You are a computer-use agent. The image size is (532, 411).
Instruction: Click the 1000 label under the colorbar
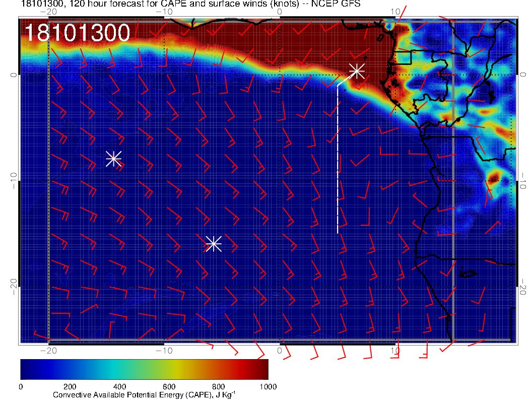(x=268, y=386)
